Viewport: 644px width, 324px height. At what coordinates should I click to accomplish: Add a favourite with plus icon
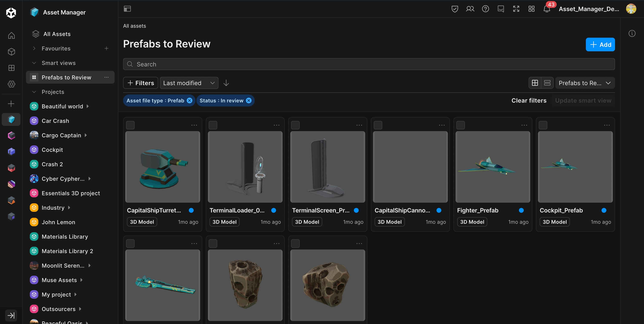point(106,49)
